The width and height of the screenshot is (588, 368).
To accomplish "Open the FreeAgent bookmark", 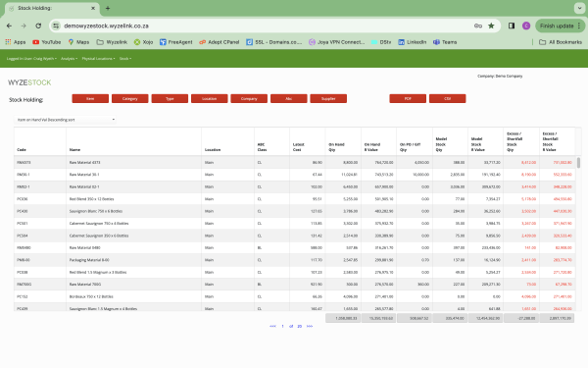I will point(175,42).
